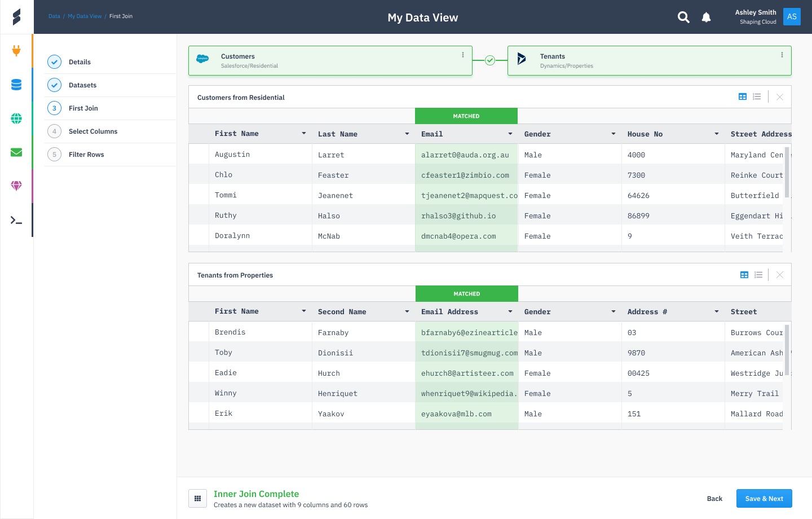Open the mail envelope icon in sidebar

tap(16, 152)
